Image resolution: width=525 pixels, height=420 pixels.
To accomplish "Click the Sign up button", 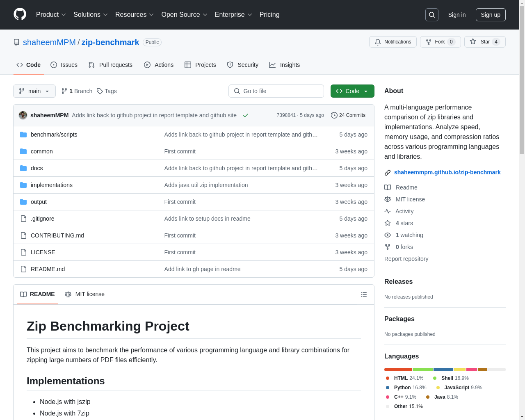I will (x=491, y=15).
